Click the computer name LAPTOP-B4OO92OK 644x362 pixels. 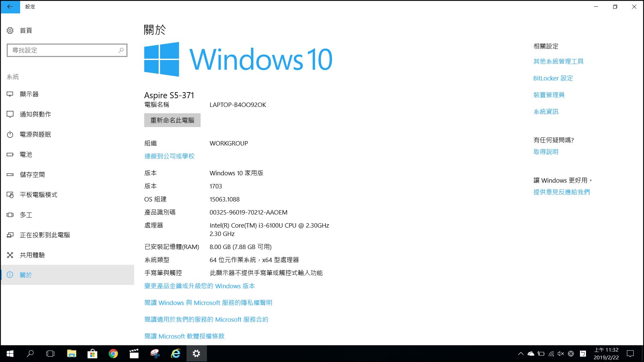(238, 105)
